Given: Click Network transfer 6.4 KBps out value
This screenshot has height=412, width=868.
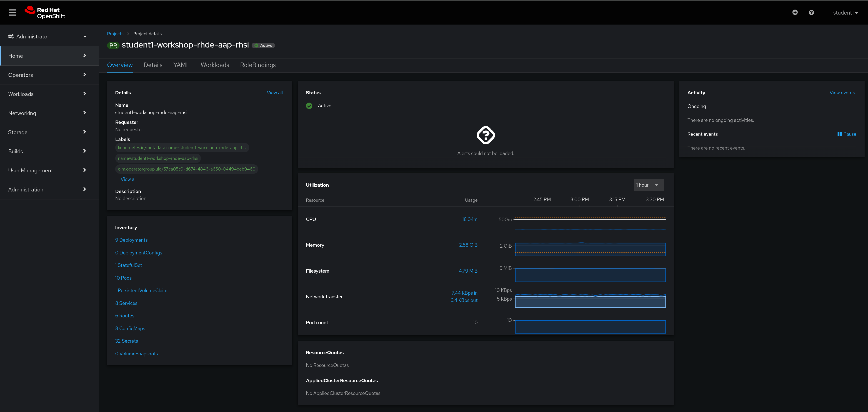Looking at the screenshot, I should tap(464, 300).
